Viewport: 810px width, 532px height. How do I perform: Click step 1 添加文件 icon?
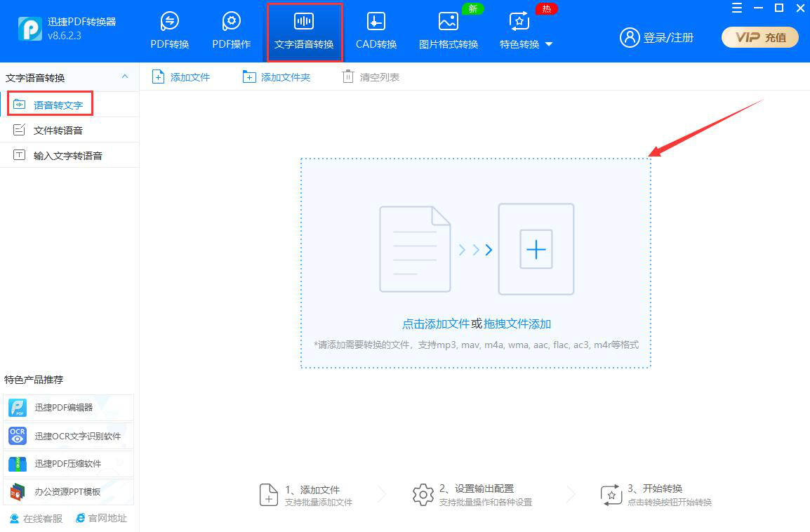click(269, 495)
